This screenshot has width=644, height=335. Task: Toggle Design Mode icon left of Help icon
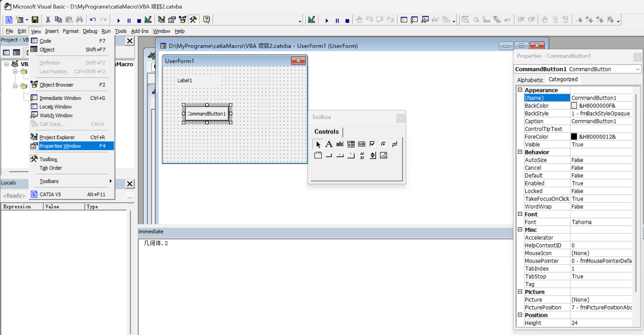[x=148, y=20]
